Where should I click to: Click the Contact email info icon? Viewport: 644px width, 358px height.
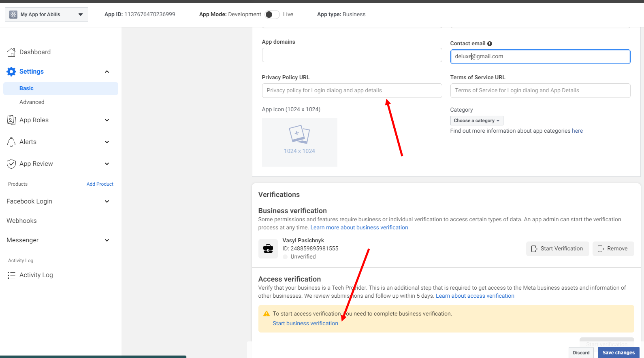pos(490,44)
